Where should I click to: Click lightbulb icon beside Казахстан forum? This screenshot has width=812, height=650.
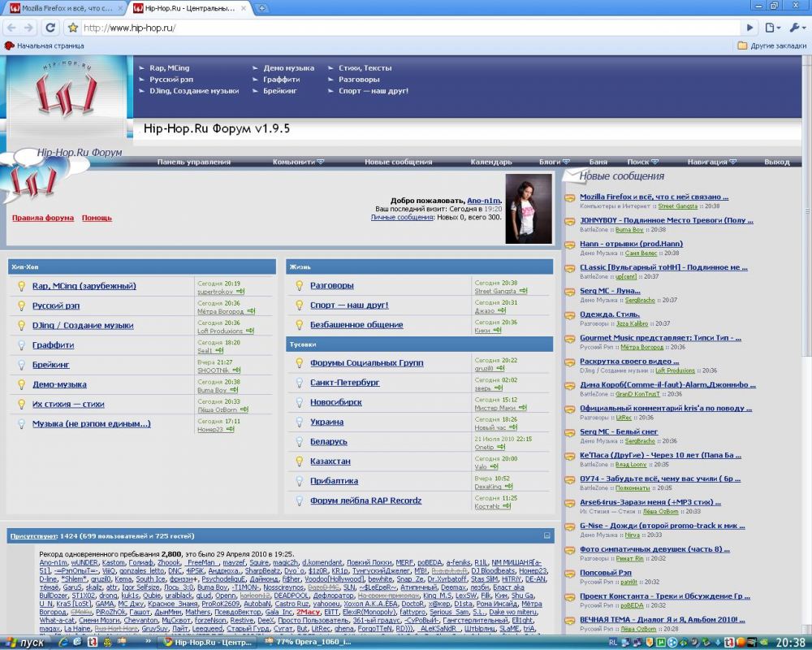point(300,461)
